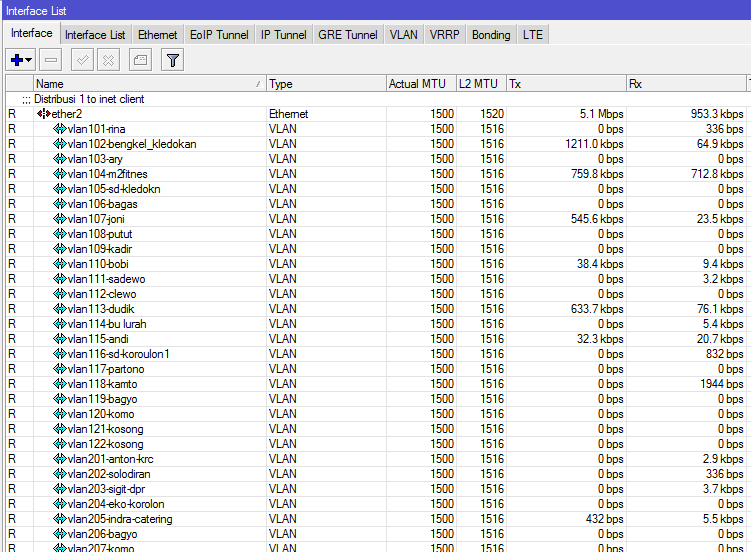Click the vlan102-bengkel_kledokan VLAN icon
Screen dimensions: 751x552
point(59,144)
